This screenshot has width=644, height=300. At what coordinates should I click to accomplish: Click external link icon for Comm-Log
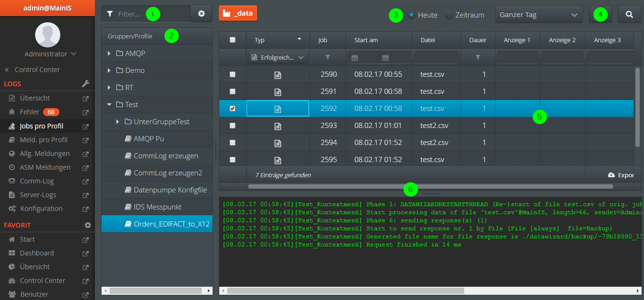[85, 181]
